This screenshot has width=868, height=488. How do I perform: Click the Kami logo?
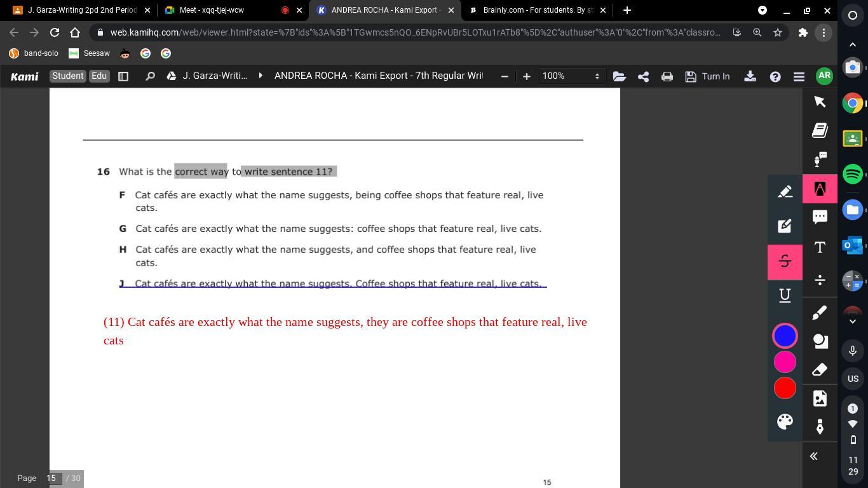tap(24, 76)
